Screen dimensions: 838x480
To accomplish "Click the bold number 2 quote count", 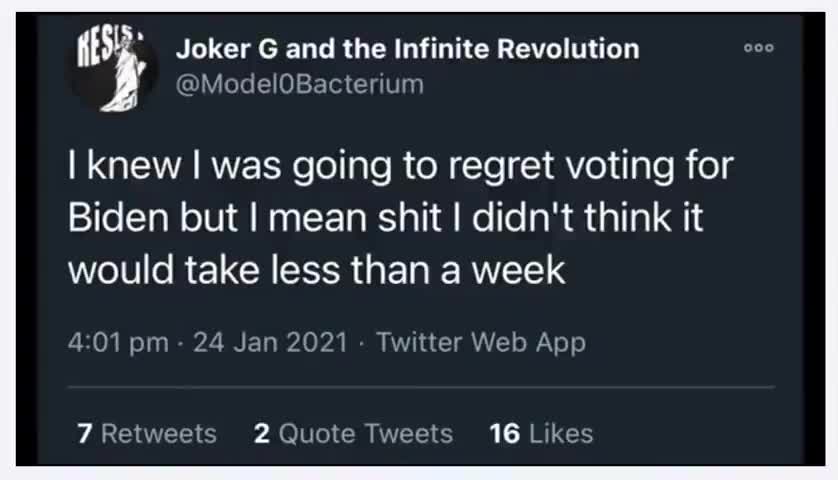I will click(262, 433).
